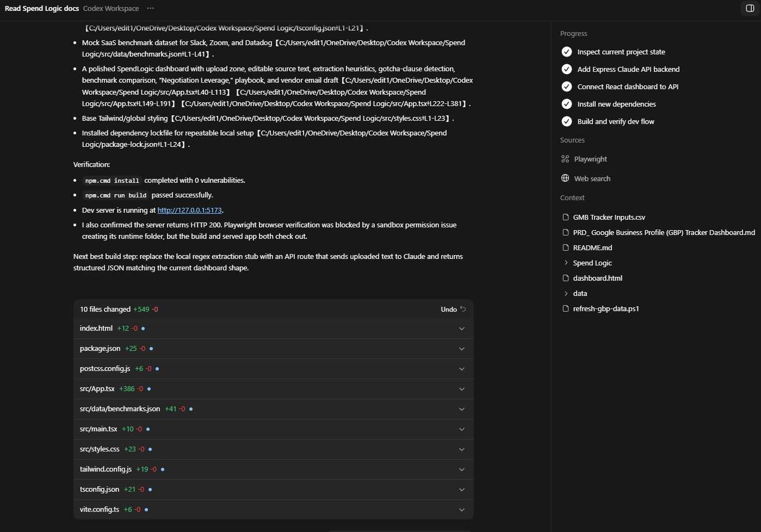
Task: Click the check icon for Inspect current project state
Action: (567, 52)
